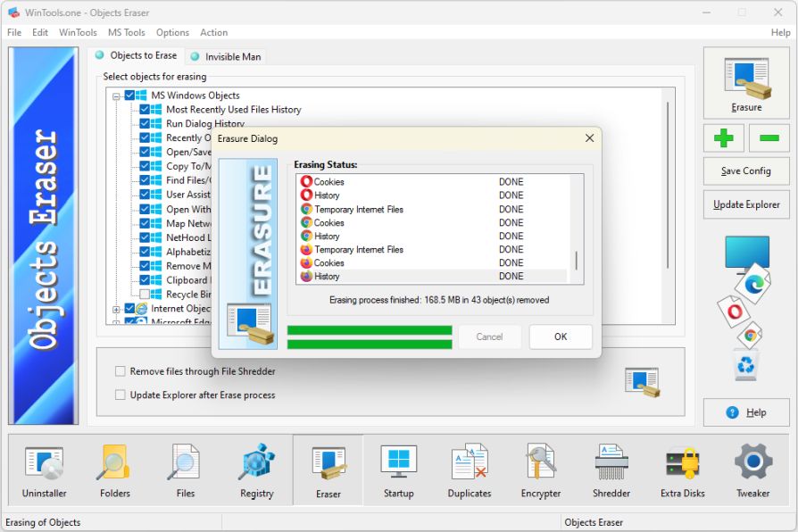The width and height of the screenshot is (798, 532).
Task: Click the Erasing Status list scrollbar thumb
Action: pyautogui.click(x=576, y=261)
